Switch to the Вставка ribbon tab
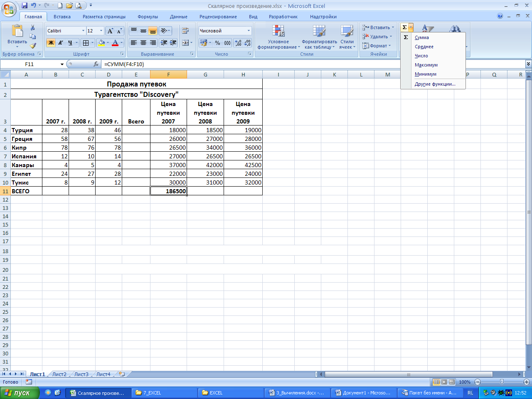The height and width of the screenshot is (399, 532). [x=62, y=17]
